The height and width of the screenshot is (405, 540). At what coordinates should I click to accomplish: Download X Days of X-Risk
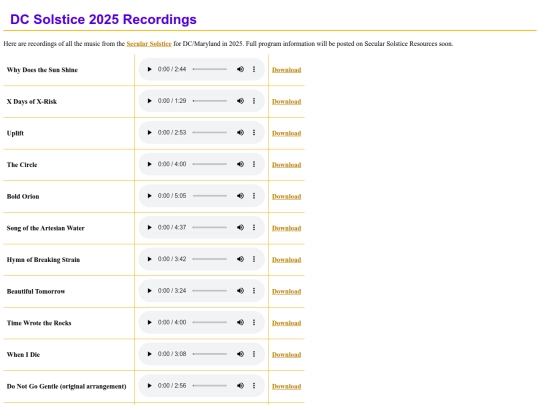[287, 102]
